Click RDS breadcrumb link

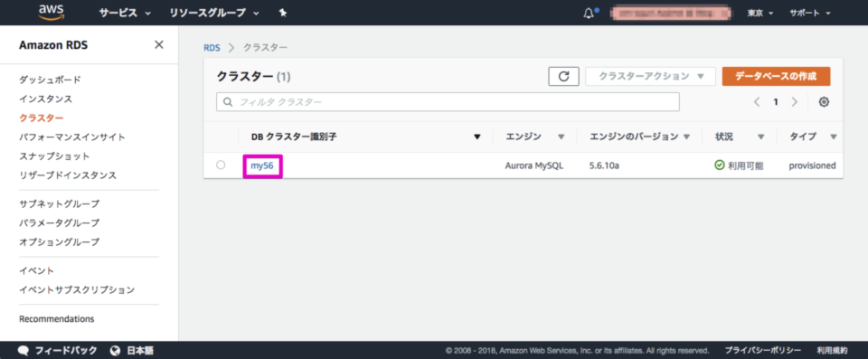coord(212,48)
